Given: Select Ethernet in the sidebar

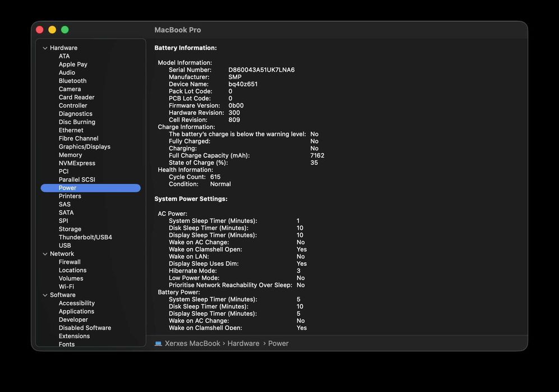Looking at the screenshot, I should (x=71, y=130).
